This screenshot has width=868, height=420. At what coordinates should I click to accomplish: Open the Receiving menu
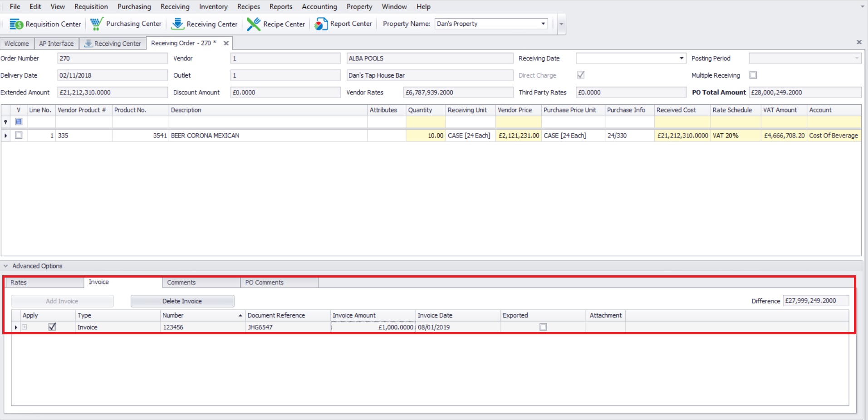point(175,6)
